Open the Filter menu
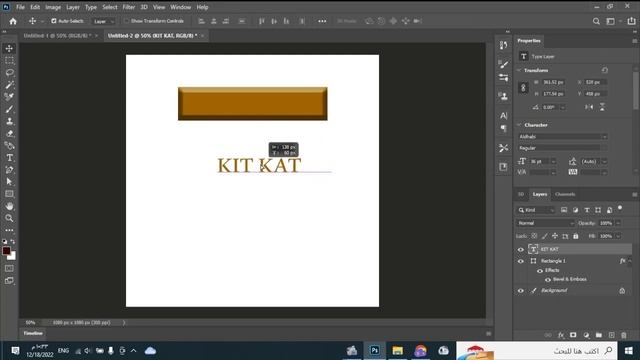 (129, 7)
